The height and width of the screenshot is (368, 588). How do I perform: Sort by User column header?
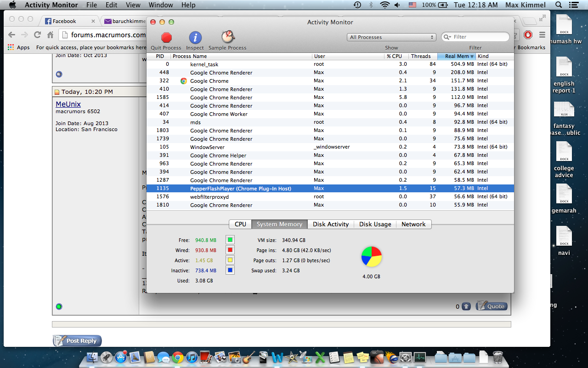pos(349,56)
